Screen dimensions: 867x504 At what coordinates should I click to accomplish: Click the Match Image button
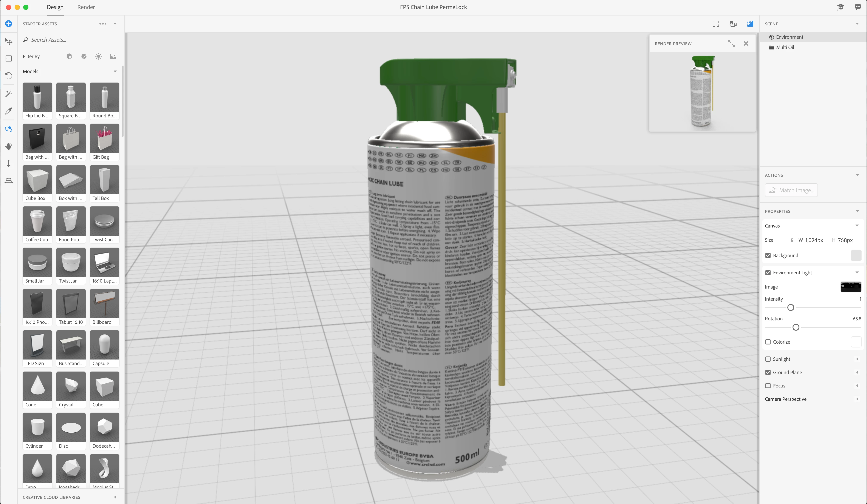tap(791, 190)
